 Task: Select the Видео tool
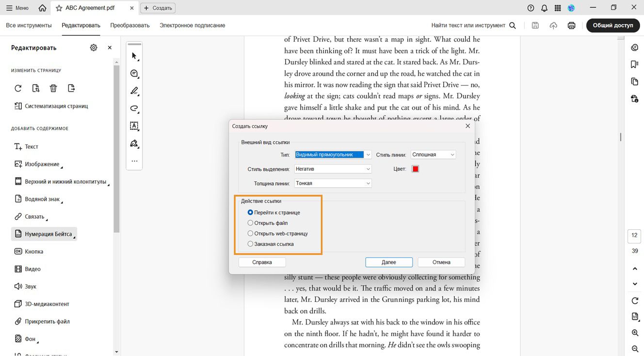pyautogui.click(x=27, y=269)
